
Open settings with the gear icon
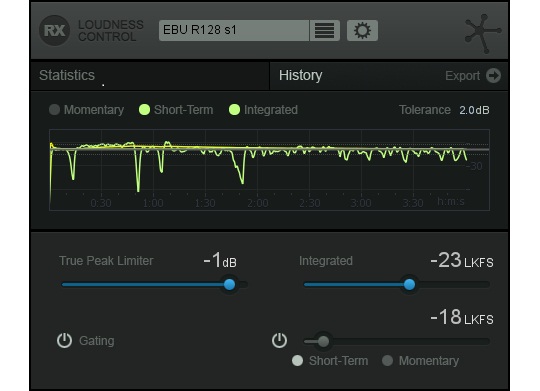[x=362, y=30]
